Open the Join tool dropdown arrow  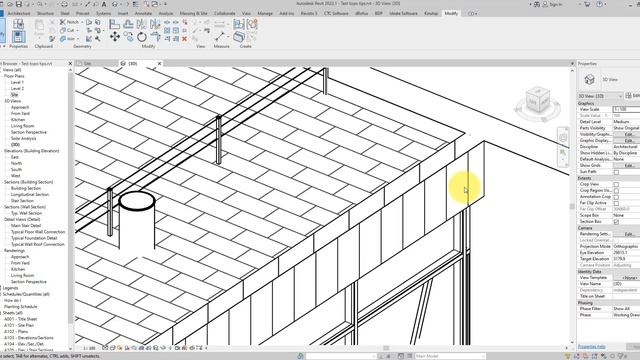(78, 39)
